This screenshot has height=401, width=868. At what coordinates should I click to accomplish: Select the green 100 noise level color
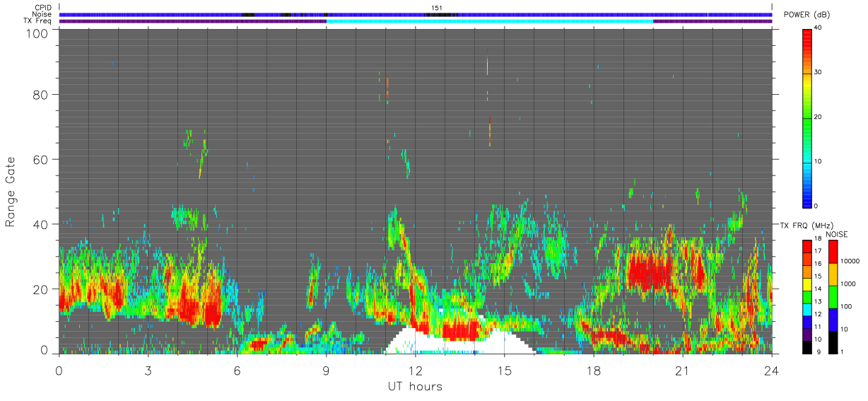(x=834, y=296)
